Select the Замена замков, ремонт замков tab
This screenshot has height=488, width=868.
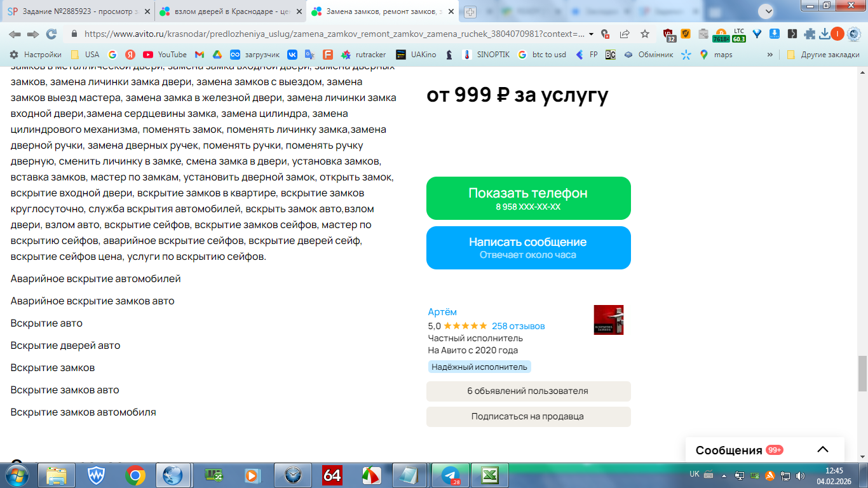click(382, 11)
